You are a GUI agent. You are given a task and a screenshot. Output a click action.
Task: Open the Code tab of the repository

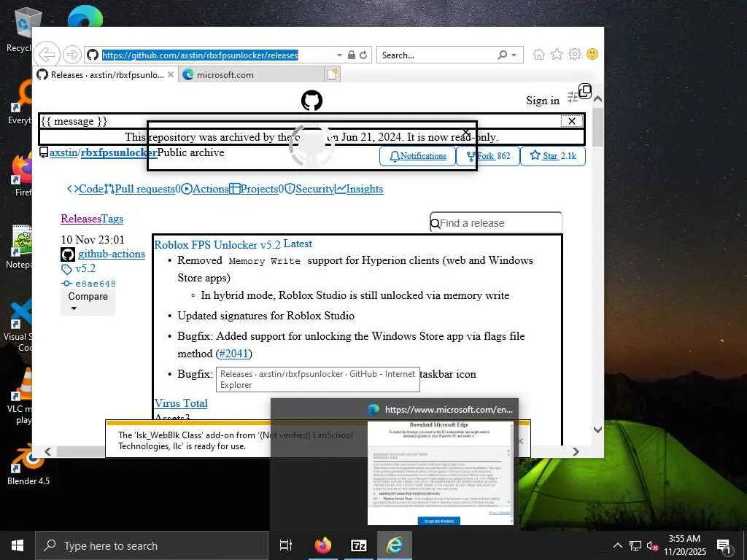click(85, 189)
